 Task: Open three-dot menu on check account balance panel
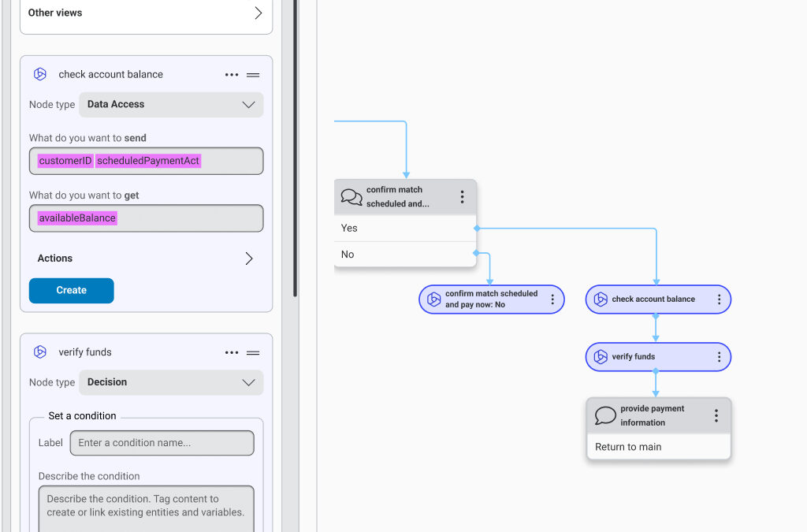pos(231,75)
